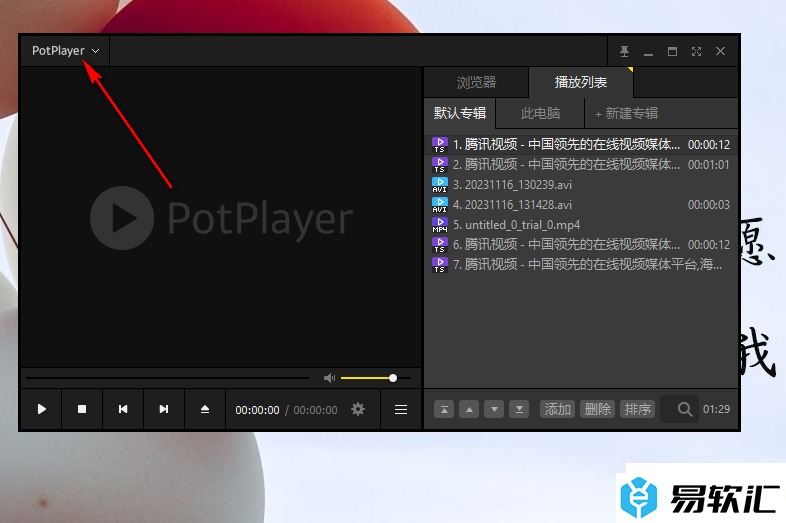Image resolution: width=786 pixels, height=523 pixels.
Task: Switch to the 浏览器 tab
Action: click(476, 82)
